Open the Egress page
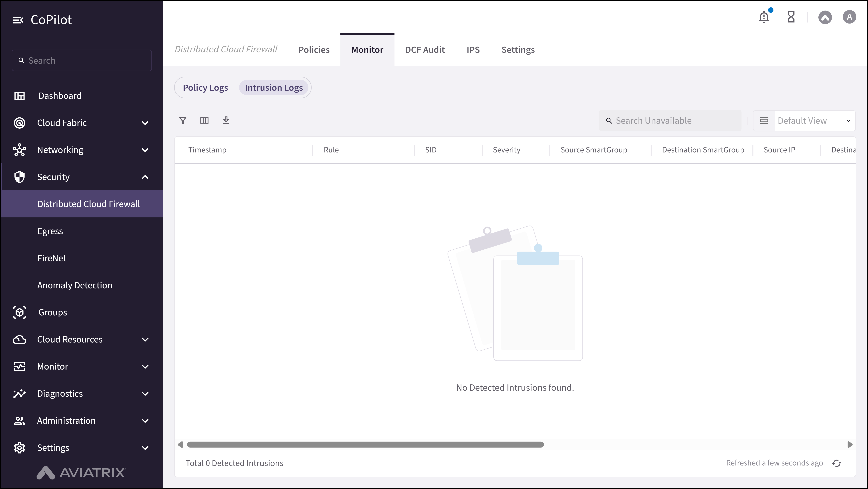 pos(50,231)
